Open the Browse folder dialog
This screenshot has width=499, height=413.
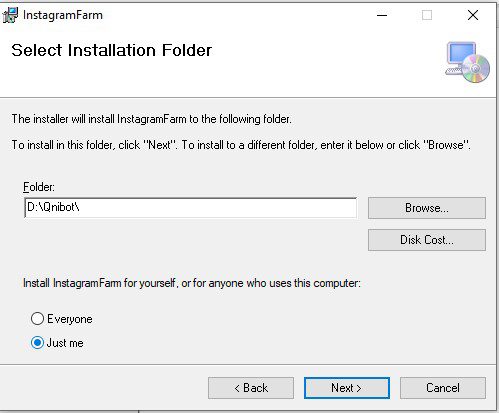point(427,208)
